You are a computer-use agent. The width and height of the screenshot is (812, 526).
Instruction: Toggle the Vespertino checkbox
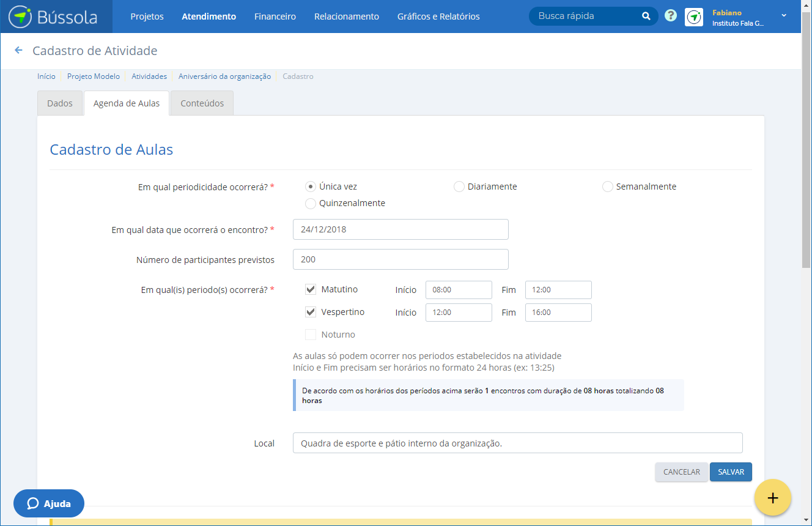pyautogui.click(x=311, y=312)
